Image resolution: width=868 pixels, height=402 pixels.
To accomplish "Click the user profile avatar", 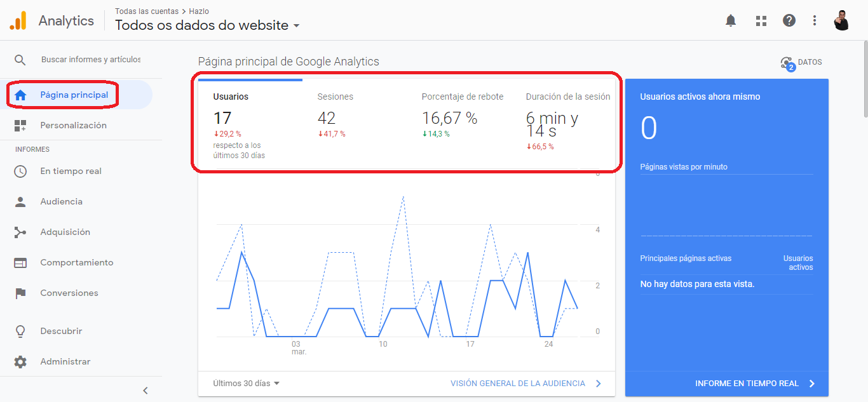I will [x=841, y=20].
